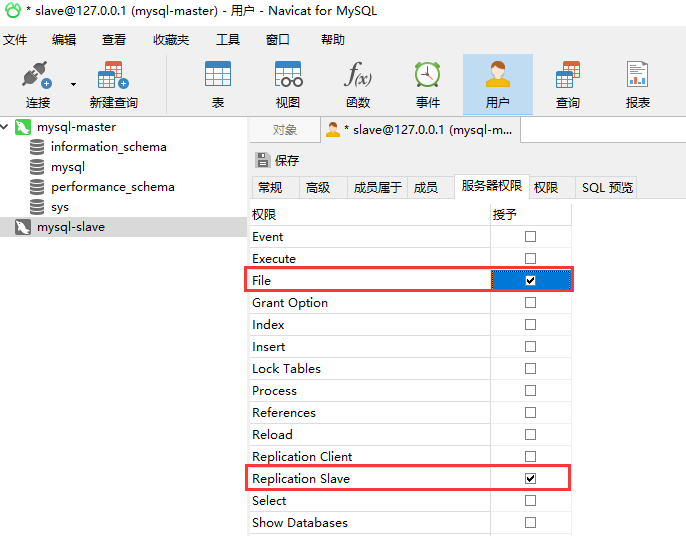The height and width of the screenshot is (536, 686).
Task: Open the 窗口 menu
Action: click(x=277, y=40)
